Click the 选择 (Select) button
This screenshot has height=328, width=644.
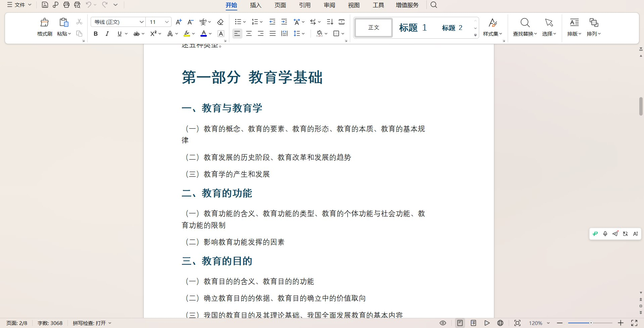549,27
